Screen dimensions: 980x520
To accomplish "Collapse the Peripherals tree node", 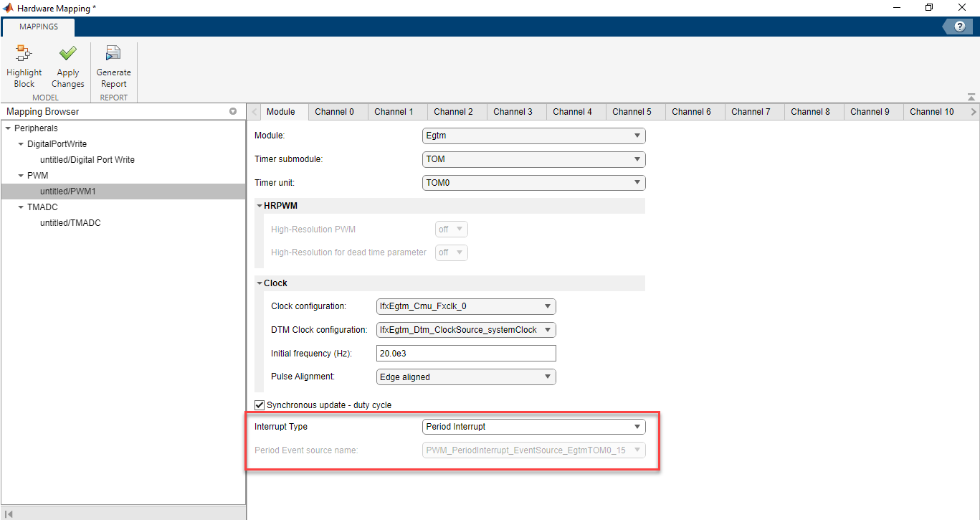I will click(8, 128).
